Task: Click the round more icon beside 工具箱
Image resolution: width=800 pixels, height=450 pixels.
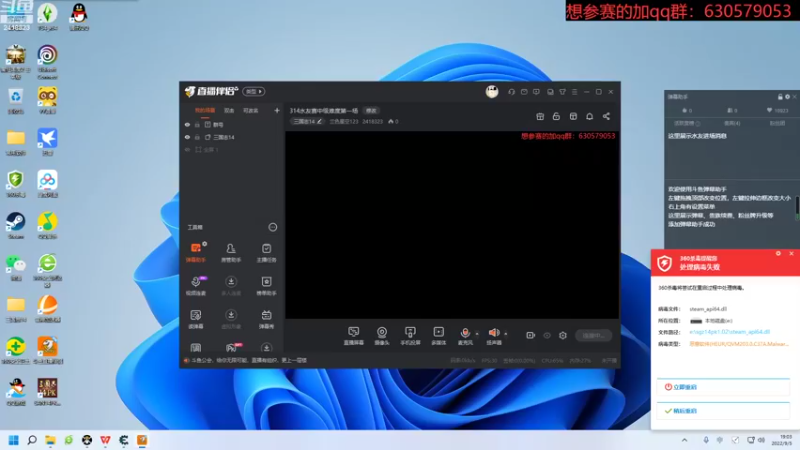Action: pos(273,227)
